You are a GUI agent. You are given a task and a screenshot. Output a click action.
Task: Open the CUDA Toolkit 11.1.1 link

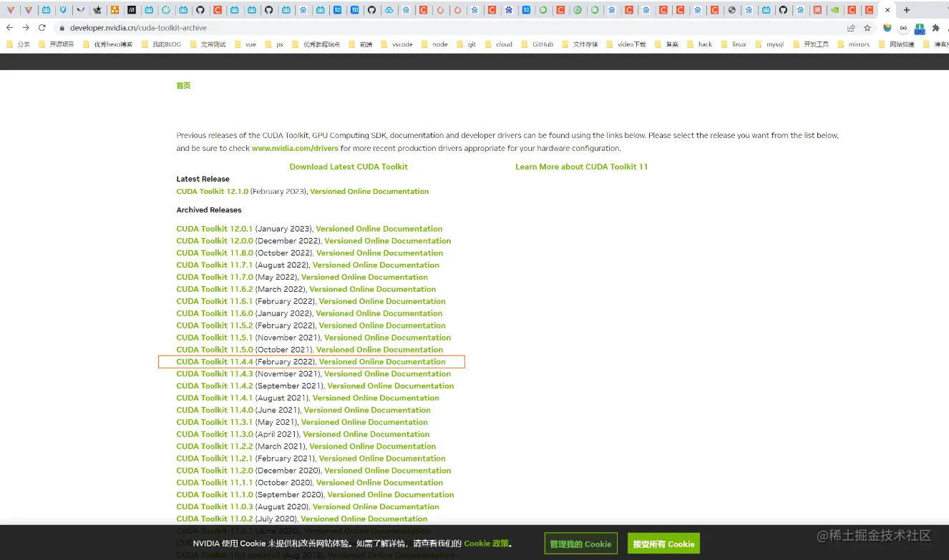(x=215, y=483)
